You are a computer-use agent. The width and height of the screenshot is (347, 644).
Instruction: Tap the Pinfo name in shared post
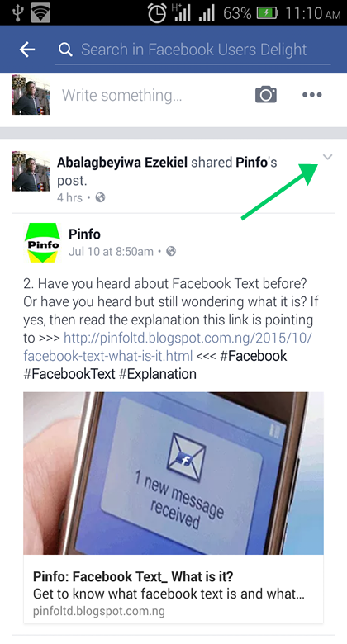pos(84,234)
